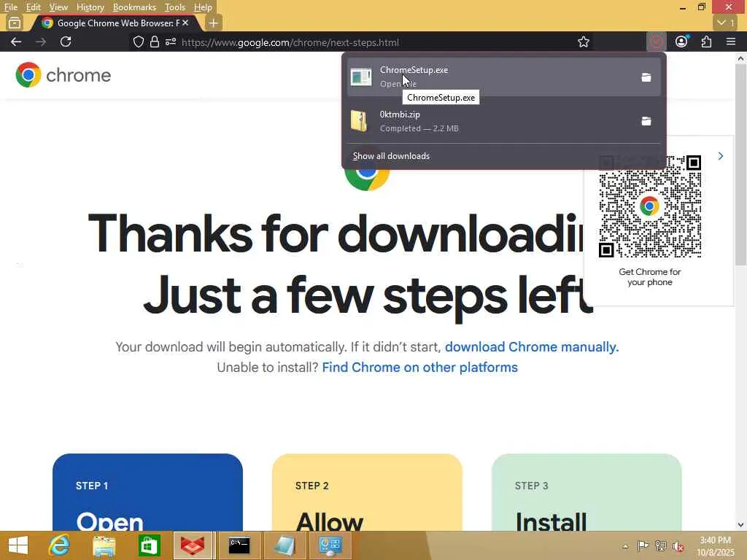Open the Control Panel taskbar icon

(x=330, y=545)
